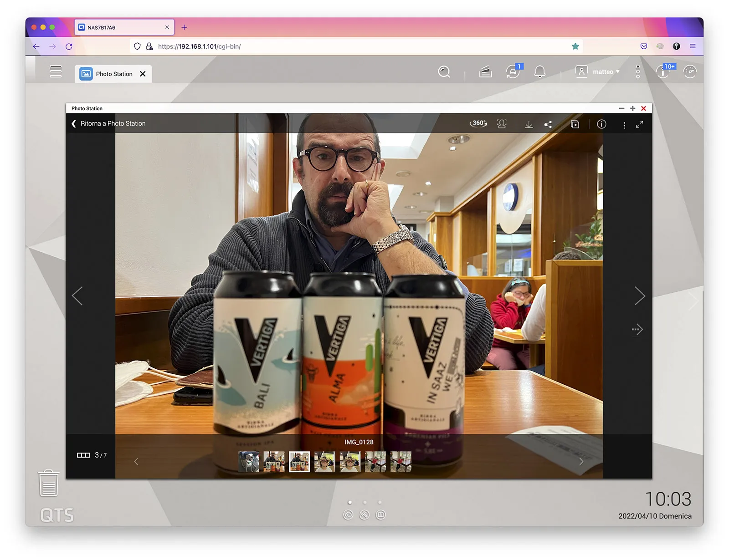Select the seventh thumbnail in the filmstrip
Image resolution: width=729 pixels, height=560 pixels.
[401, 462]
